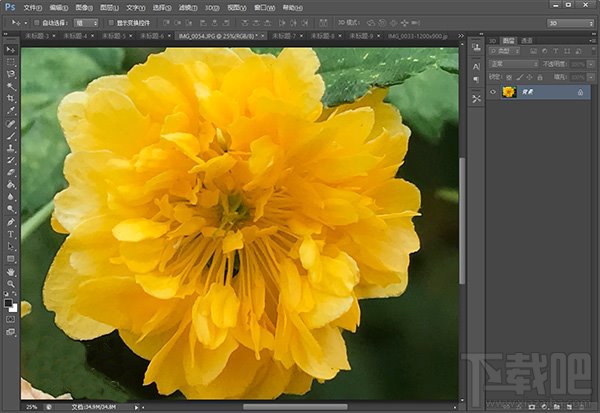Hide the 背景 layer with eye icon
The height and width of the screenshot is (413, 600).
tap(493, 91)
